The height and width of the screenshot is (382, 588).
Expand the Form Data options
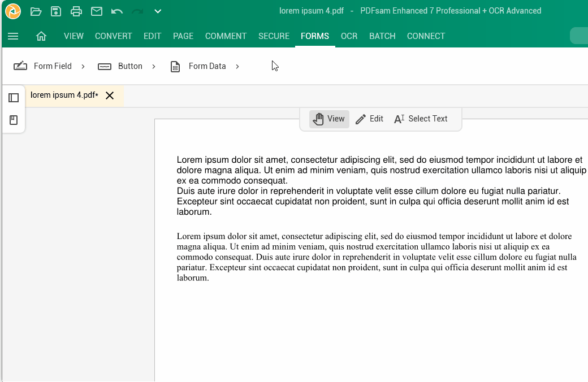[x=237, y=66]
